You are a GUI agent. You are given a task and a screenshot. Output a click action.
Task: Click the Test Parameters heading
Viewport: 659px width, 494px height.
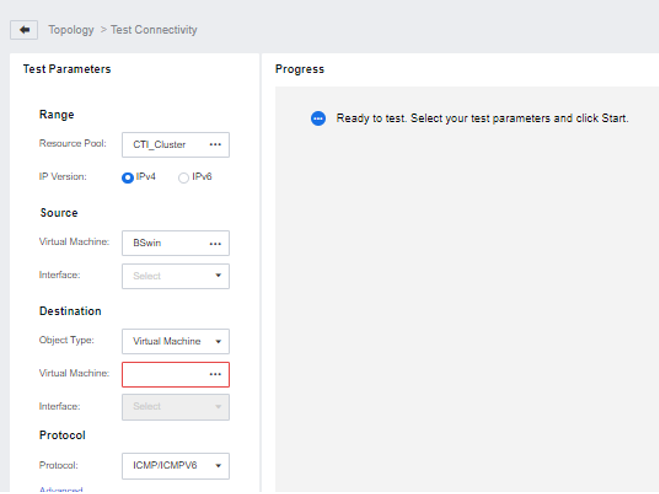click(x=67, y=69)
